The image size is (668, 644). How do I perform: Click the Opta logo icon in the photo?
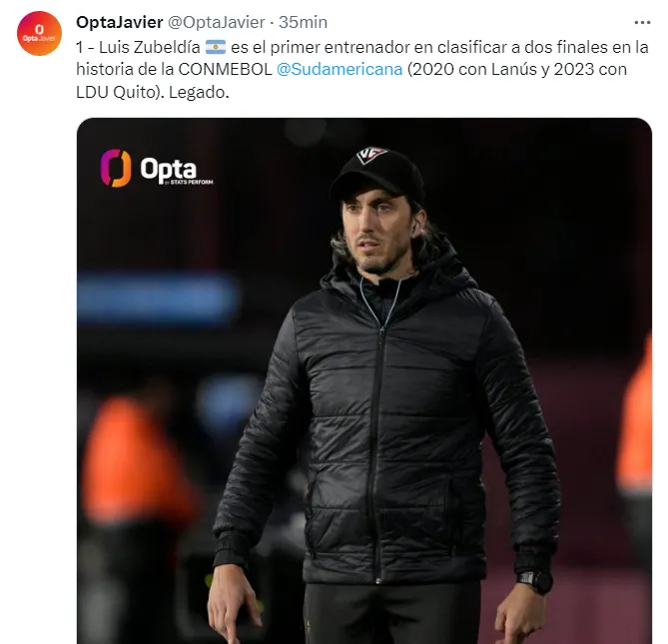(x=116, y=168)
